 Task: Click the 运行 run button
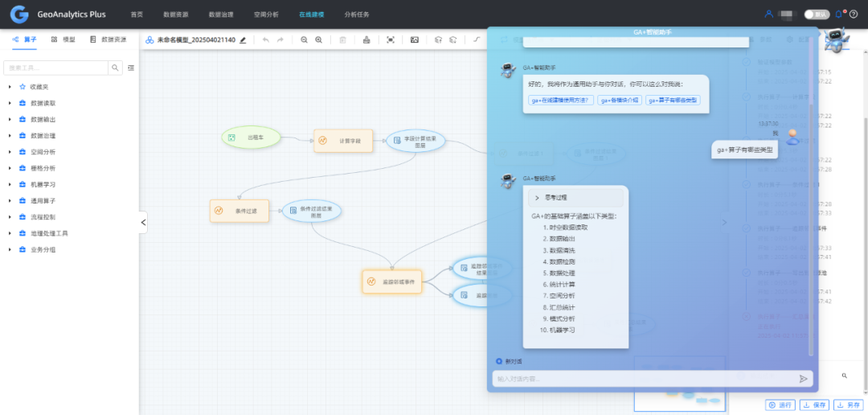[780, 405]
